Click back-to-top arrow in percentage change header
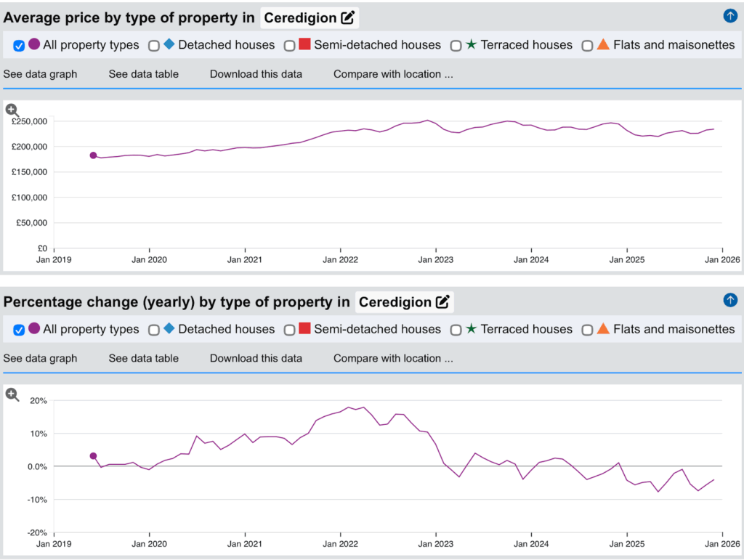Screen dimensions: 744x560 tap(730, 300)
